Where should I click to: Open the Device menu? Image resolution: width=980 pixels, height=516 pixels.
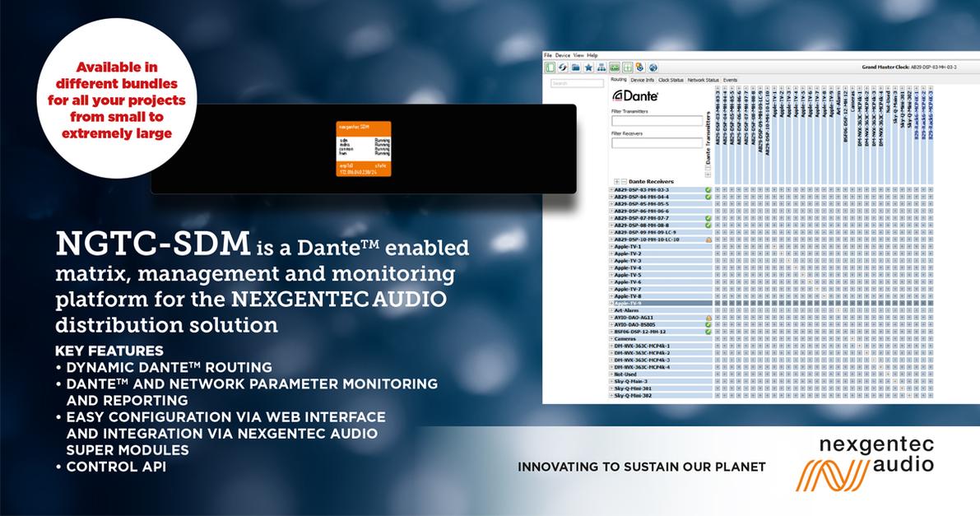pos(562,55)
